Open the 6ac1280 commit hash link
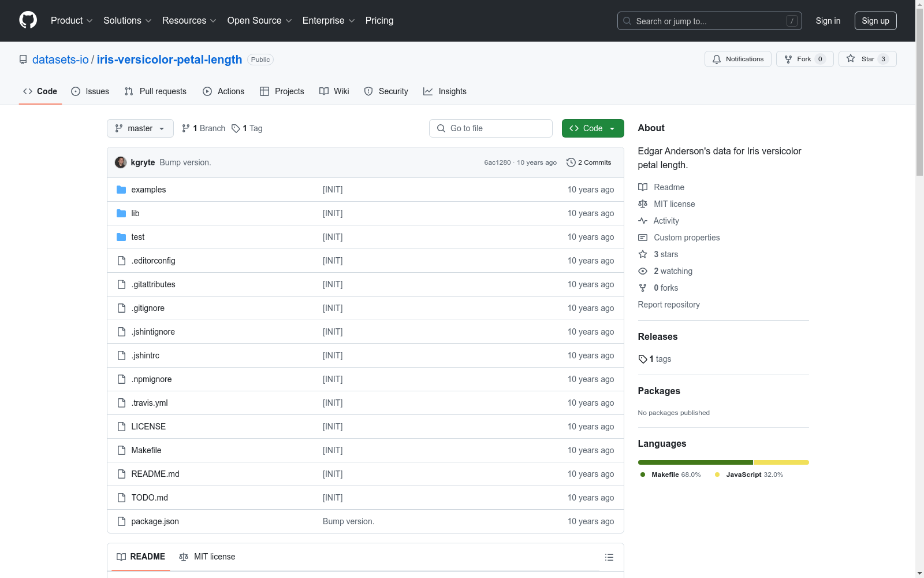924x578 pixels. 497,162
